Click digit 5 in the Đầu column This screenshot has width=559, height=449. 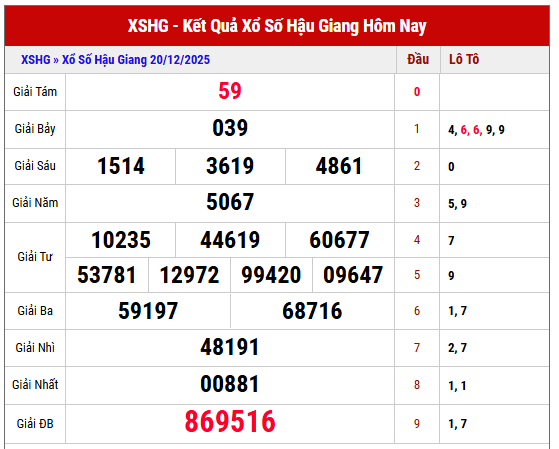point(417,275)
